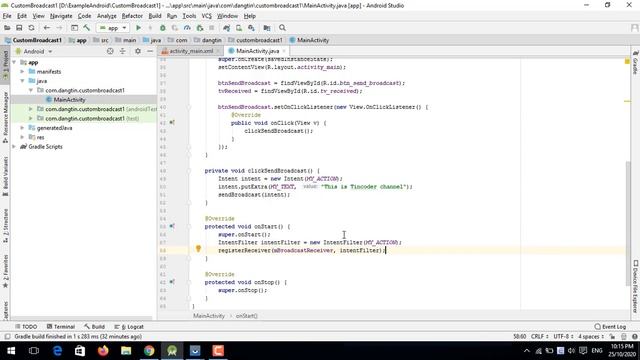Run the app with the green play icon
Image resolution: width=640 pixels, height=360 pixels.
coord(138,28)
